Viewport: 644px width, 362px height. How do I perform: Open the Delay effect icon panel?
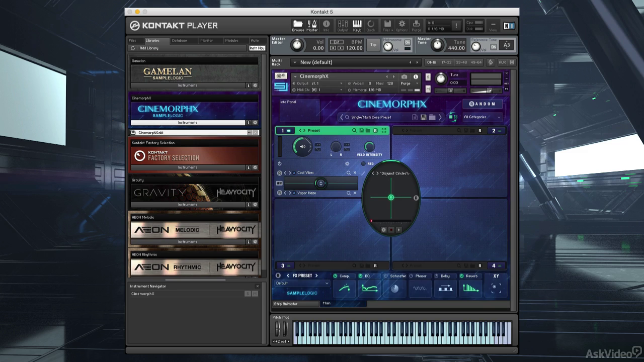(445, 289)
